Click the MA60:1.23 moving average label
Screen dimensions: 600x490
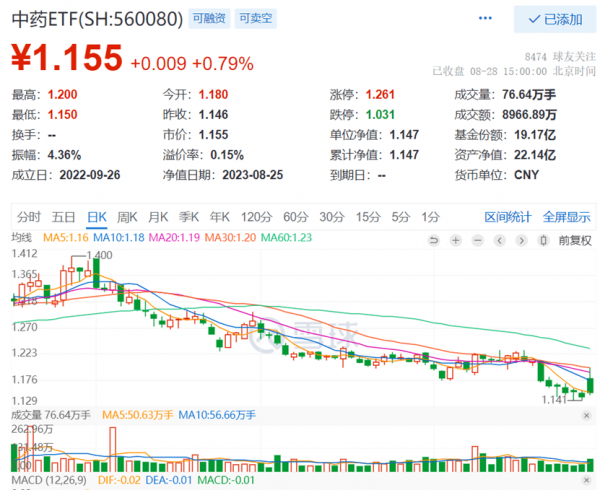tap(286, 238)
